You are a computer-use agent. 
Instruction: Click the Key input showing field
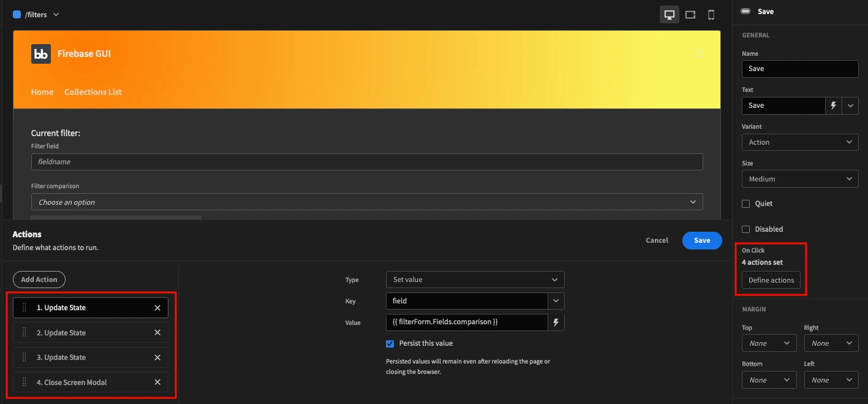click(x=467, y=301)
